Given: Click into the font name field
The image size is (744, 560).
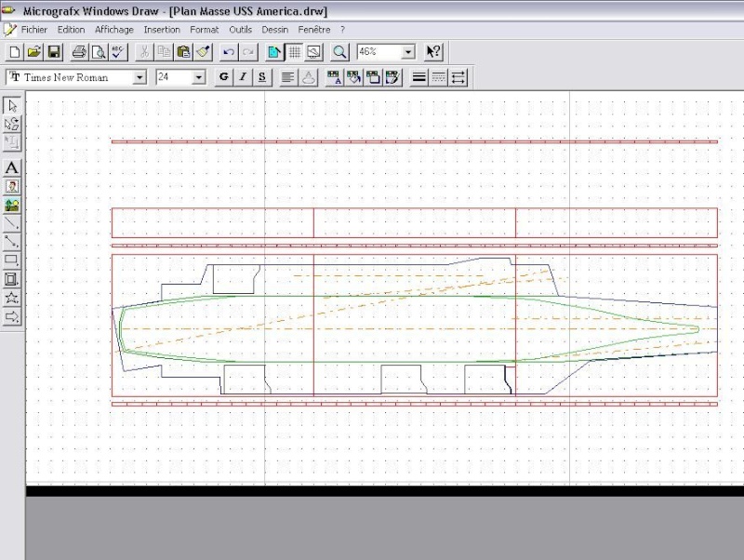Looking at the screenshot, I should point(70,77).
